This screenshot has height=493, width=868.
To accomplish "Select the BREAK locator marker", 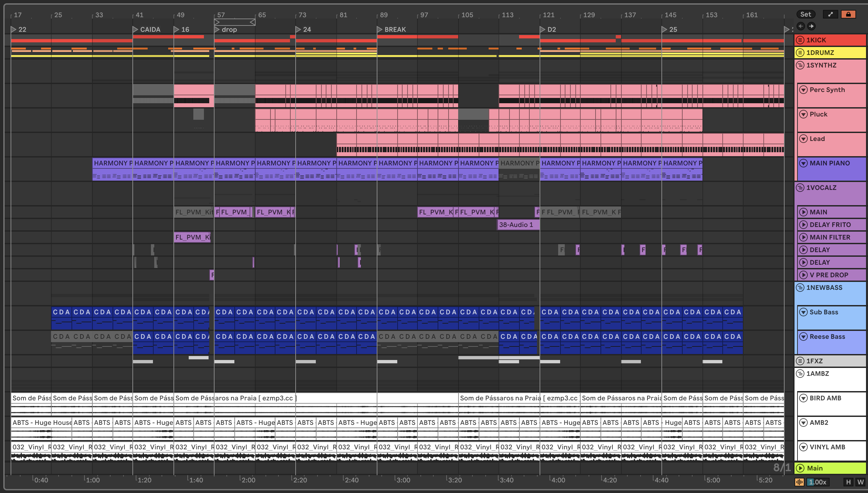I will click(380, 29).
